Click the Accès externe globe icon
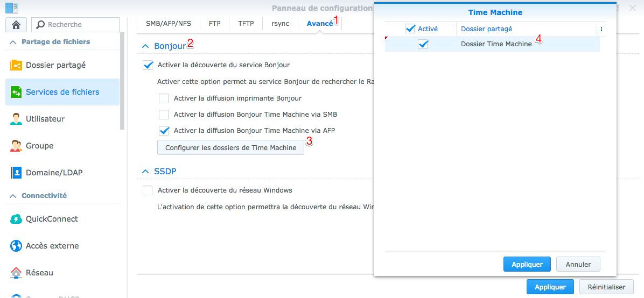Viewport: 644px width, 298px height. click(16, 246)
